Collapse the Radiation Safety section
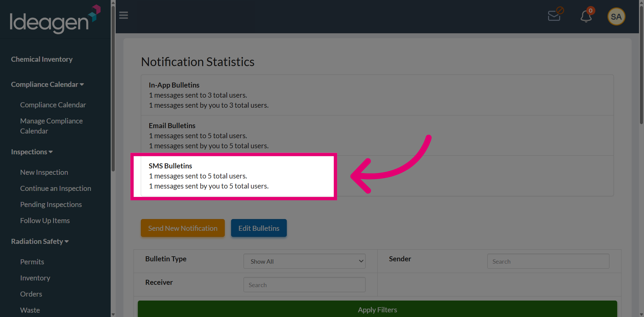The width and height of the screenshot is (644, 317). [40, 242]
